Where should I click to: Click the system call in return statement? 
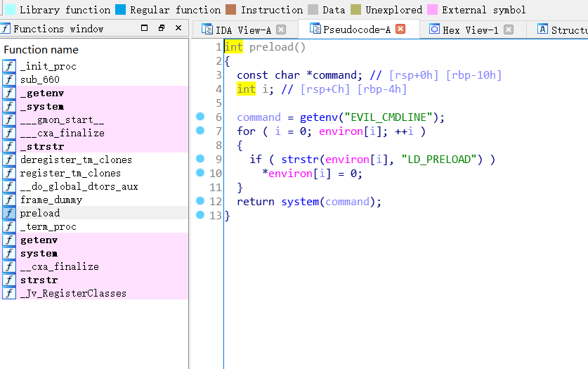(x=300, y=202)
